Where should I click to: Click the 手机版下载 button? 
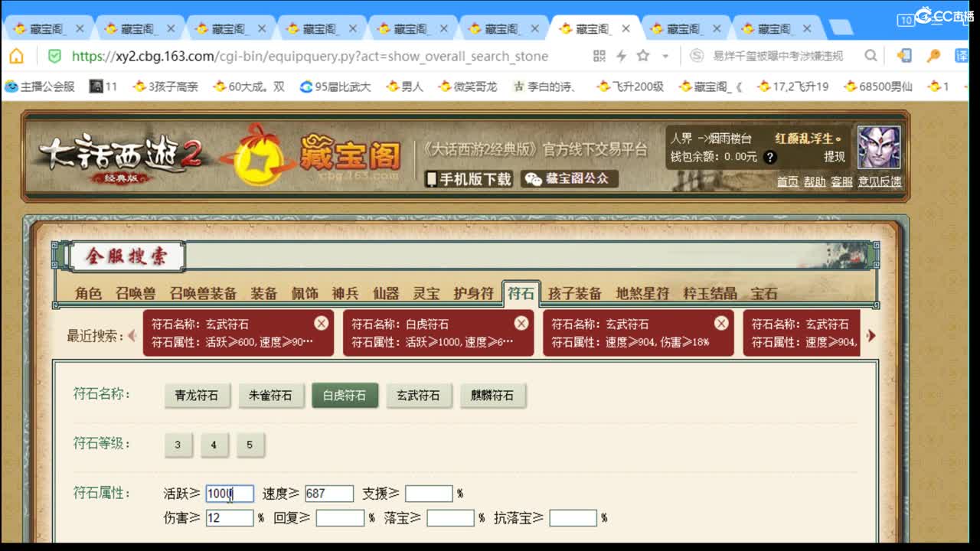(x=469, y=179)
